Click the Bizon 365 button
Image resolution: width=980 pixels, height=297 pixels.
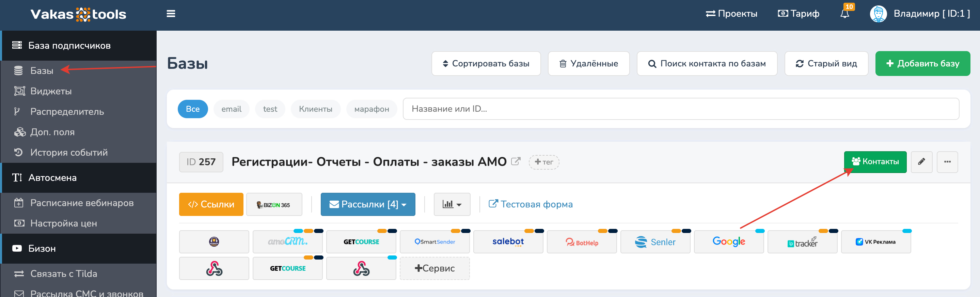point(274,204)
